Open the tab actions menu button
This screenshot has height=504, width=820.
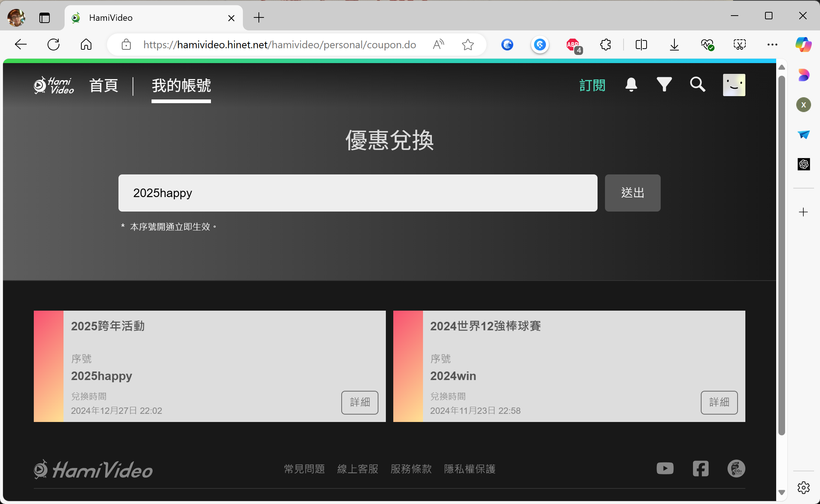point(45,17)
